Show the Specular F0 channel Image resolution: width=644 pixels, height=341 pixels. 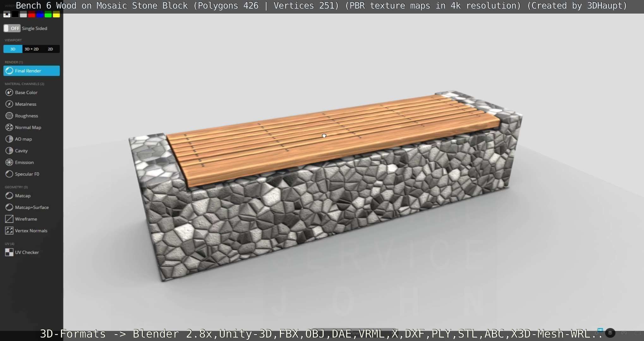pyautogui.click(x=22, y=174)
